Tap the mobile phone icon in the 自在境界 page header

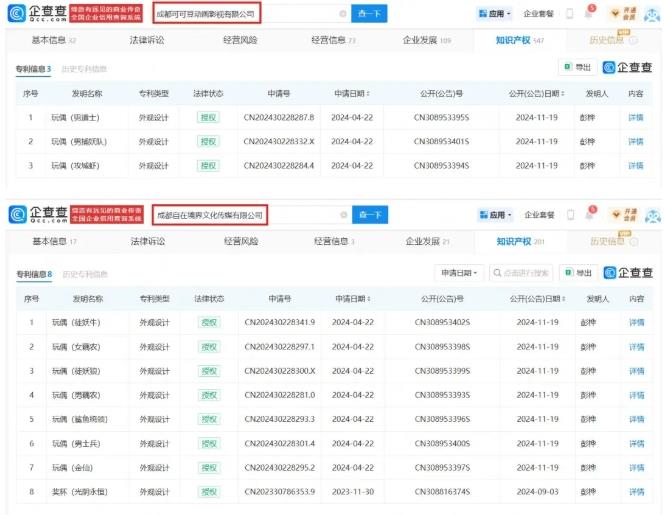pos(570,215)
